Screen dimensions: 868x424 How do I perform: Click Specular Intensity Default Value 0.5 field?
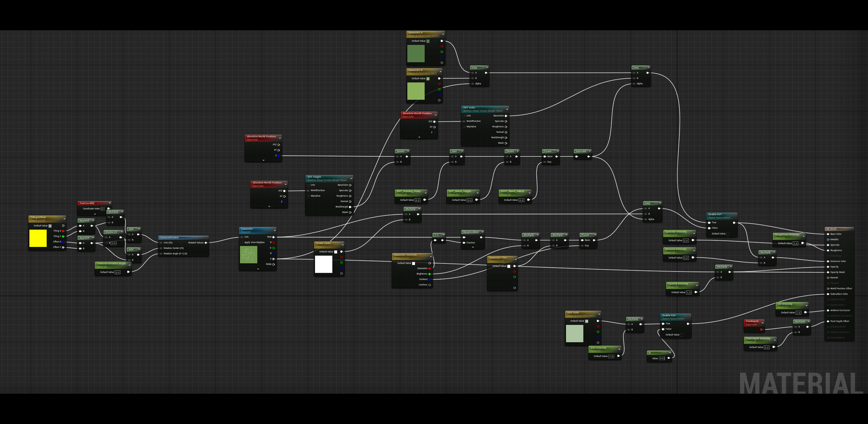coord(686,241)
